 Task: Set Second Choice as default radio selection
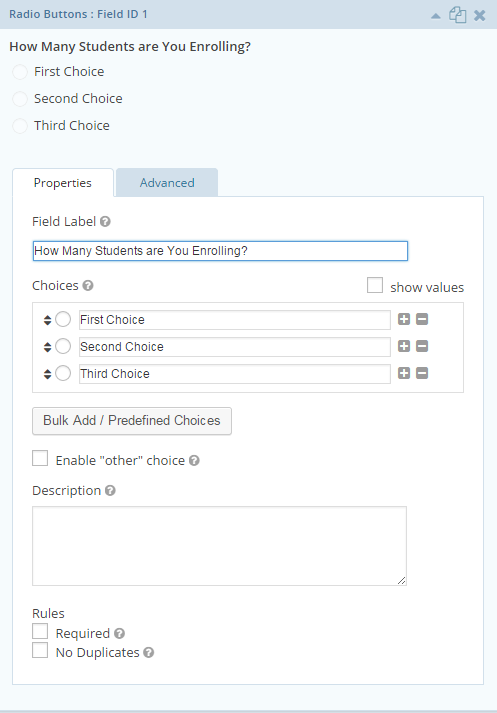(x=63, y=346)
